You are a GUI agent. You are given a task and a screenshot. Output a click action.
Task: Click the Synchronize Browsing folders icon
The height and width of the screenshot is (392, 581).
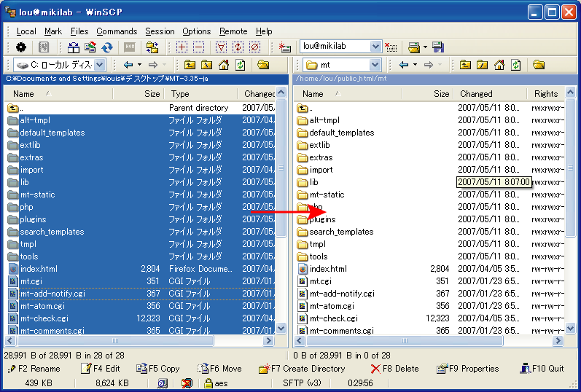point(152,47)
